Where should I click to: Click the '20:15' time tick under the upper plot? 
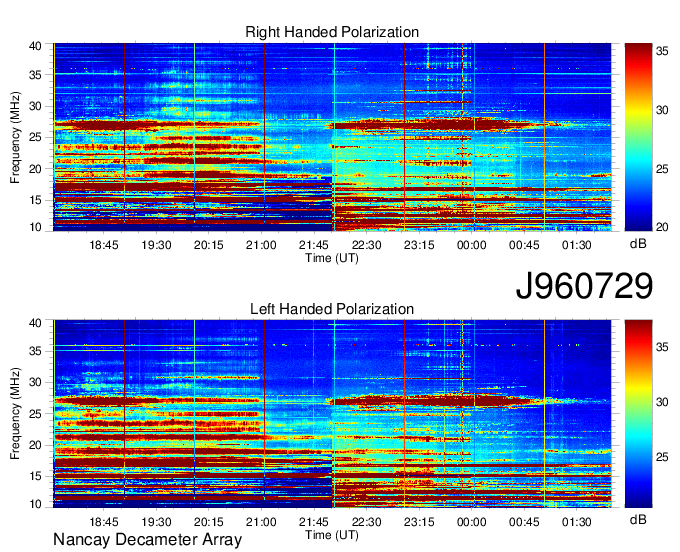pyautogui.click(x=209, y=245)
